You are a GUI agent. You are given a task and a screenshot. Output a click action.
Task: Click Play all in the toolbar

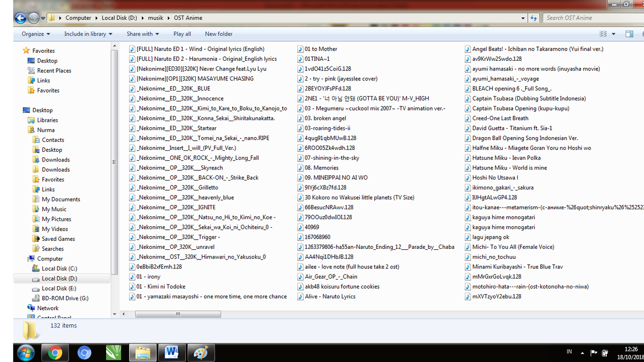pos(182,34)
